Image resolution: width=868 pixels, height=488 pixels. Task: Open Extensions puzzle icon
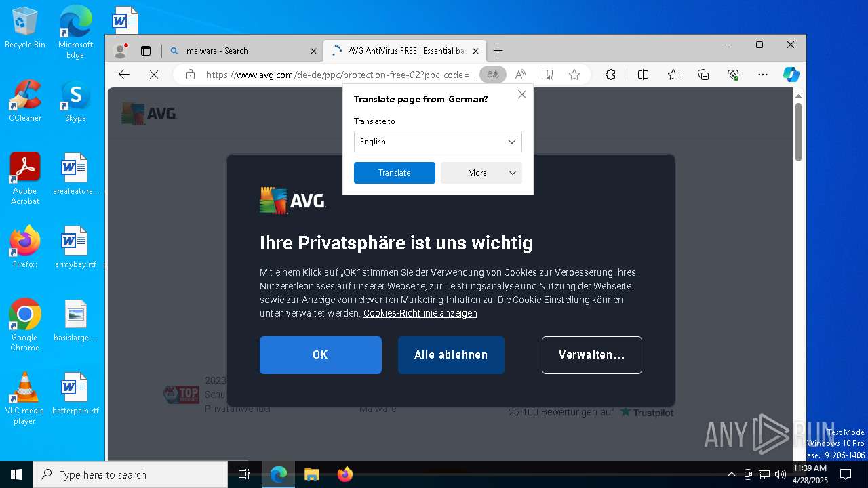click(x=610, y=75)
